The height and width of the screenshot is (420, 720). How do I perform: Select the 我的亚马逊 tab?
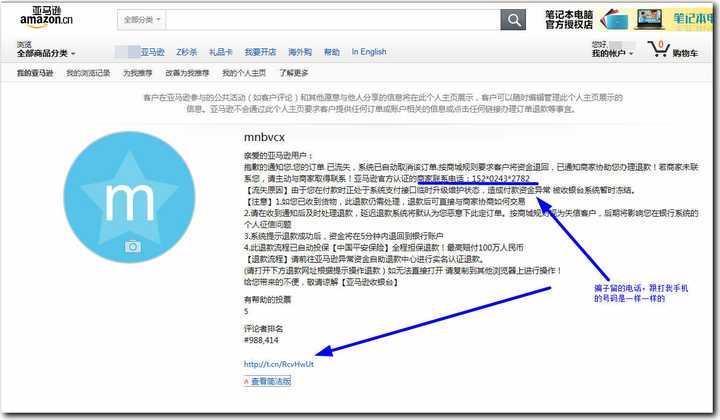[x=35, y=73]
